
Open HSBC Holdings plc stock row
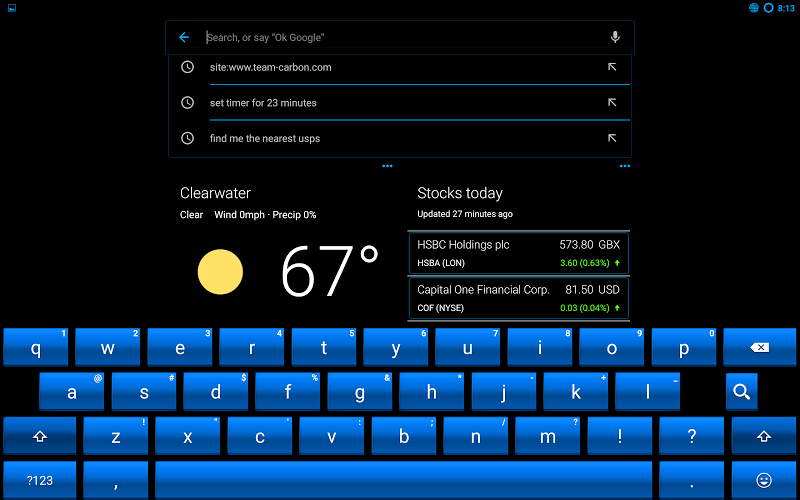click(x=518, y=254)
